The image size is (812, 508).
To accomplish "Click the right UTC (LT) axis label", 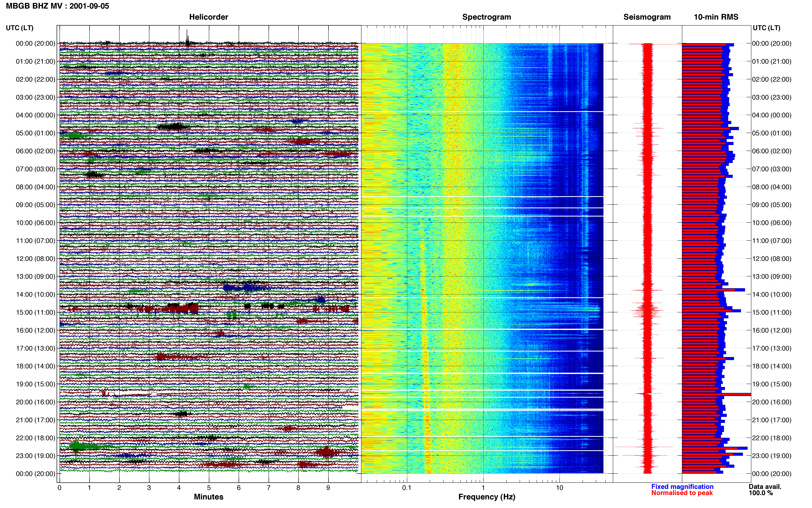I will click(766, 28).
